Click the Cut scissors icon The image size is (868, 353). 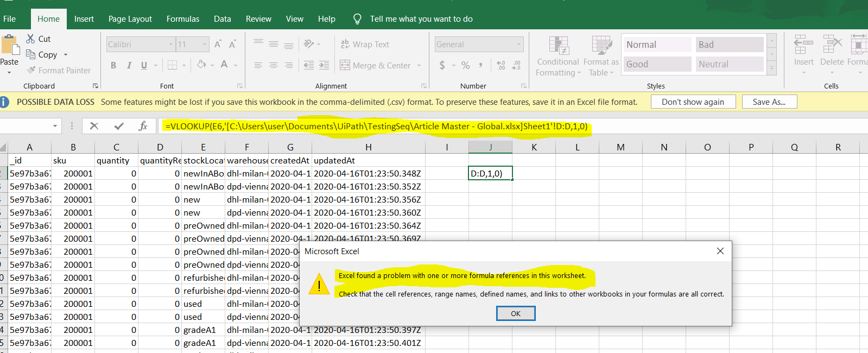coord(30,39)
